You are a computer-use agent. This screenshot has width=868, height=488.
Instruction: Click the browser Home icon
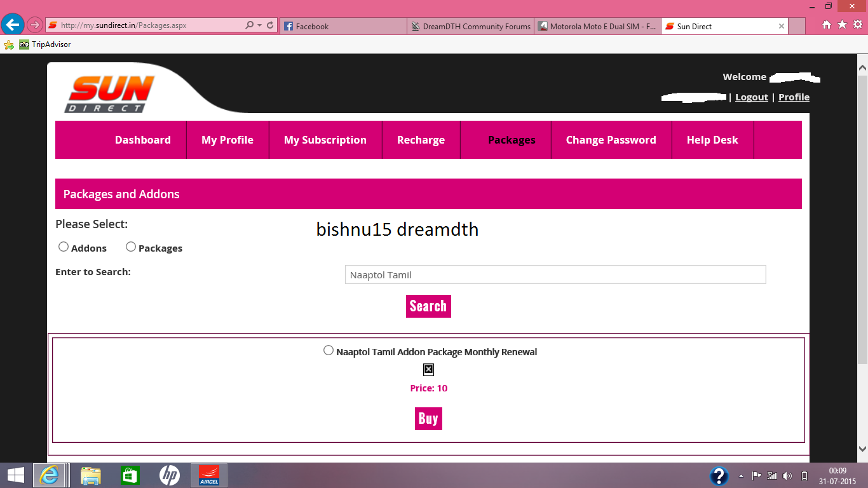click(x=827, y=25)
